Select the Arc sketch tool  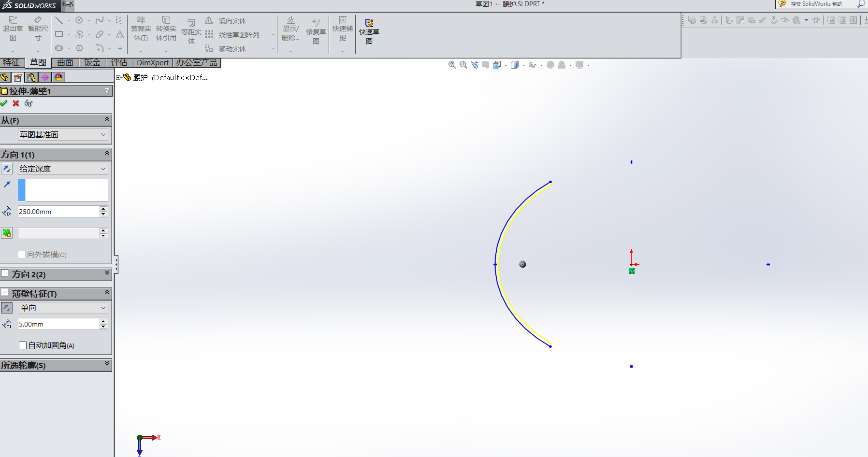click(79, 34)
